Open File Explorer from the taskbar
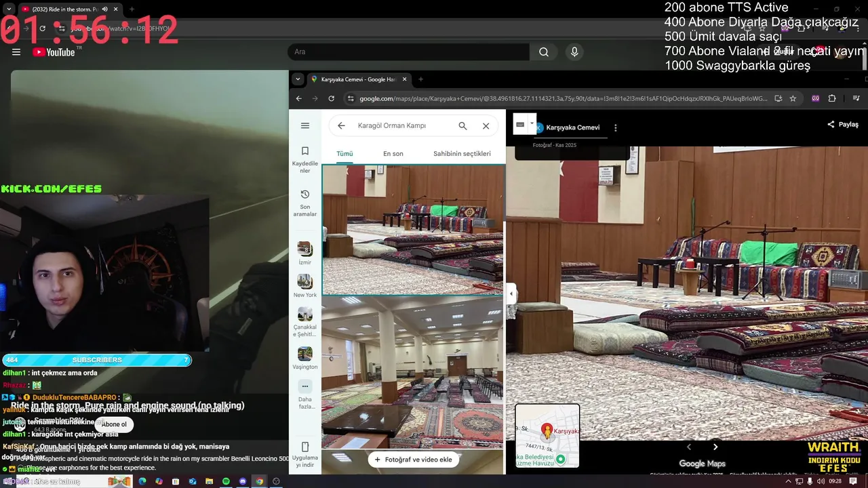The height and width of the screenshot is (488, 868). pyautogui.click(x=209, y=481)
